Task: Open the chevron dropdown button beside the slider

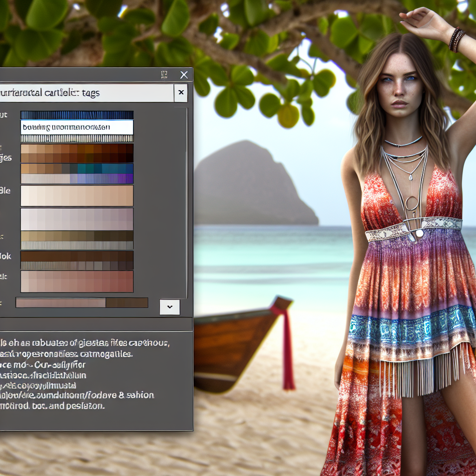Action: coord(170,307)
